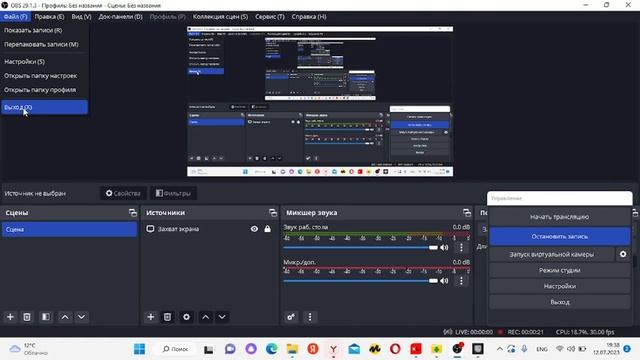
Task: Toggle visibility of Захват экрана source
Action: 254,229
